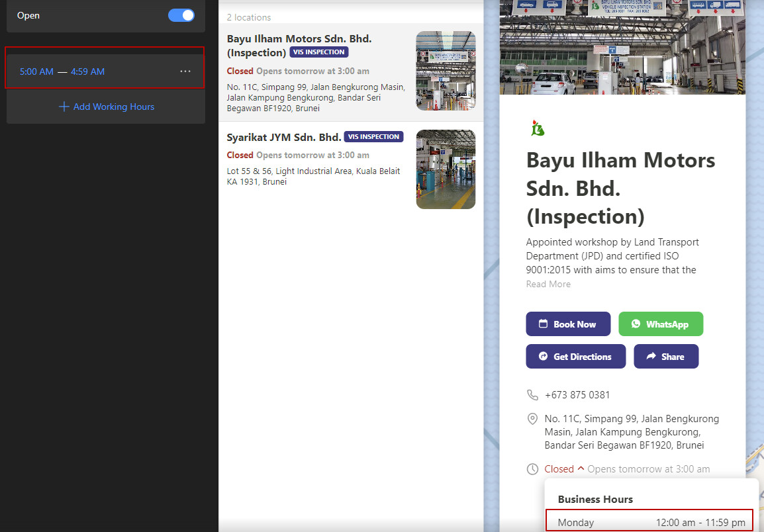Click the Bayu Ilham green logo icon
Screen dimensions: 764x532
point(538,128)
